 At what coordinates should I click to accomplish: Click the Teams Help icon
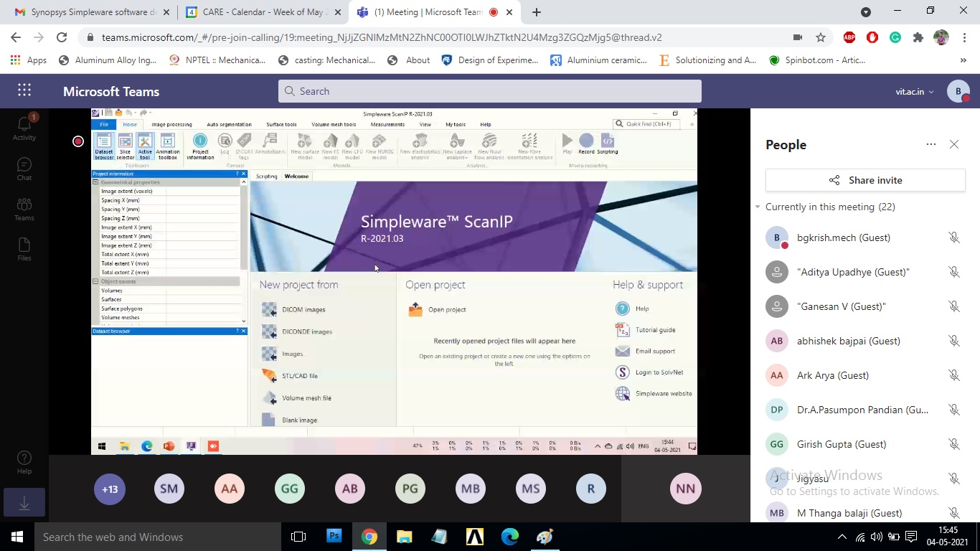coord(24,462)
